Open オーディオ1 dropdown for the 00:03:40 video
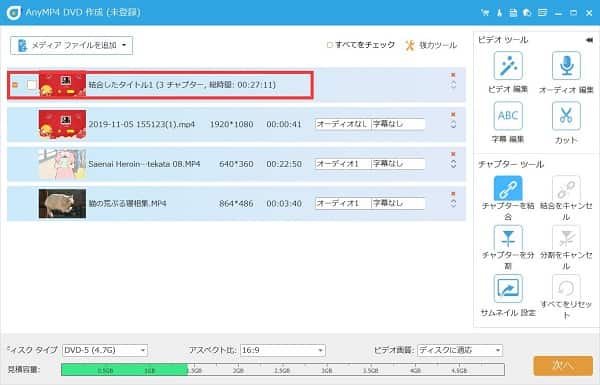Image resolution: width=600 pixels, height=385 pixels. click(x=342, y=203)
